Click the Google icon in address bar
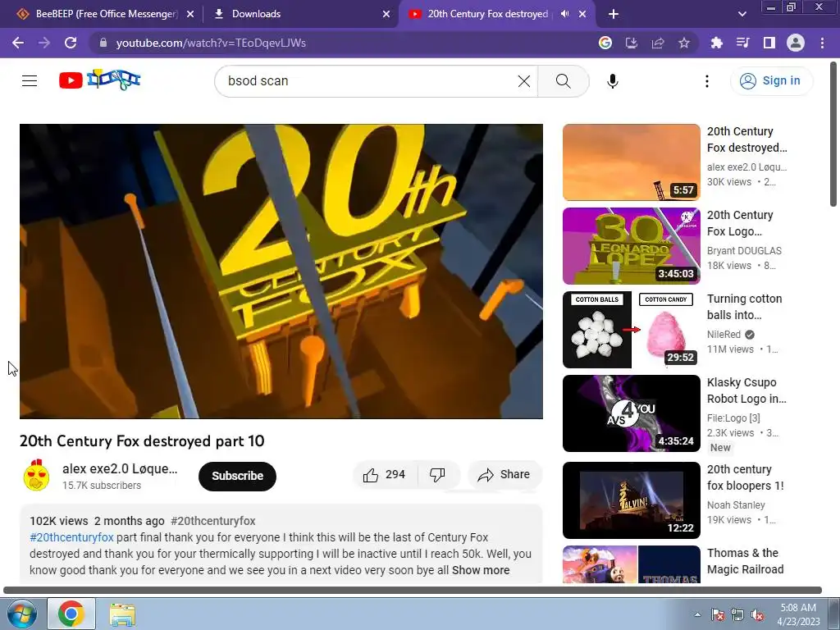This screenshot has width=840, height=630. coord(605,43)
